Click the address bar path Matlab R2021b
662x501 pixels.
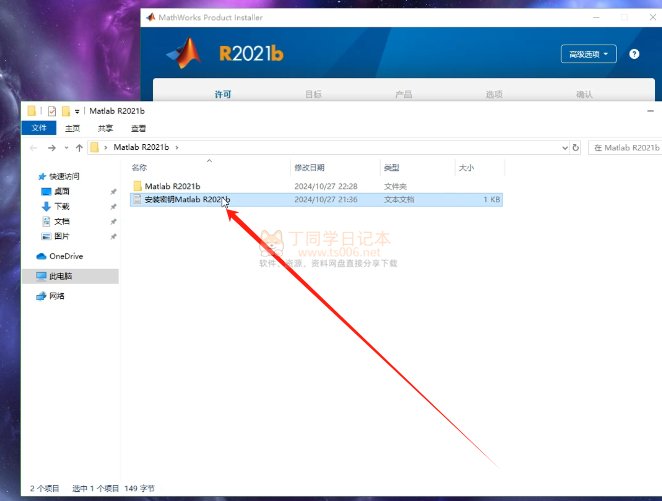141,147
